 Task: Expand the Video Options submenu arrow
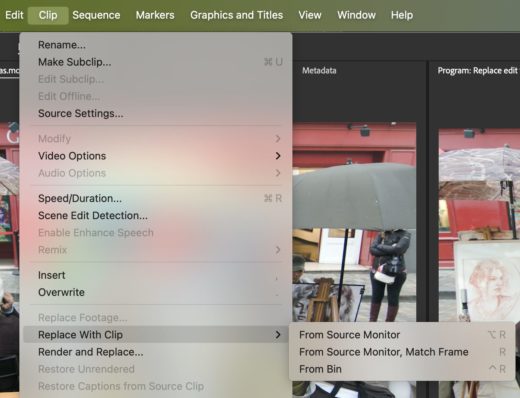point(278,156)
